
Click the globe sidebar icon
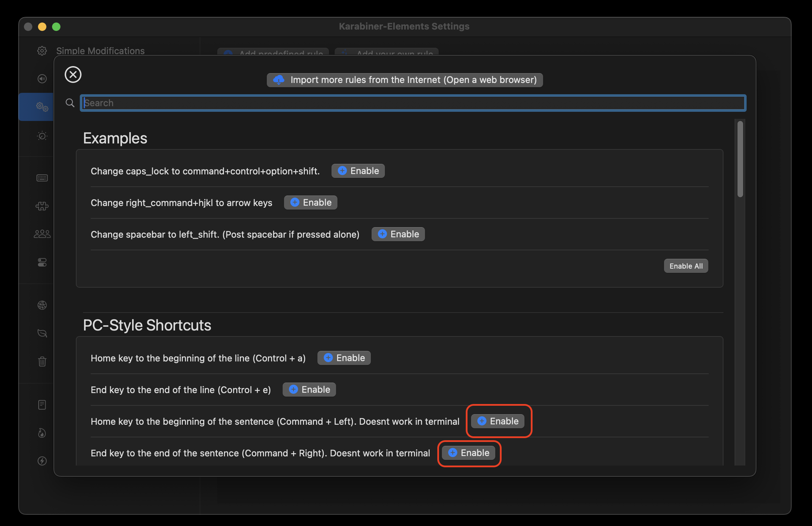[42, 305]
